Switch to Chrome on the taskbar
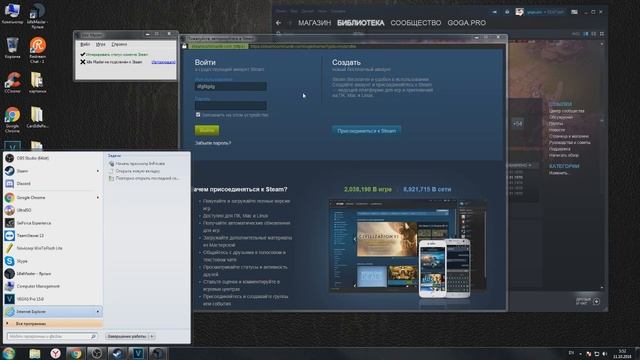The width and height of the screenshot is (640, 360). point(75,353)
